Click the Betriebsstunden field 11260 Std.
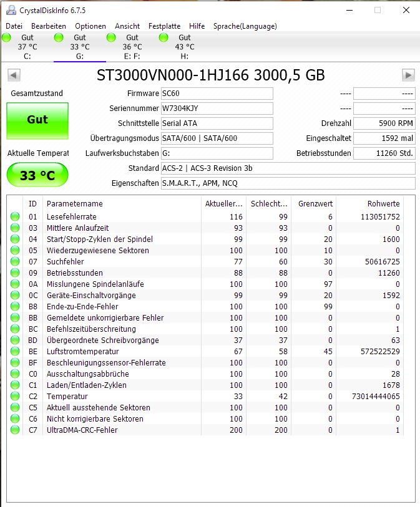 click(384, 153)
